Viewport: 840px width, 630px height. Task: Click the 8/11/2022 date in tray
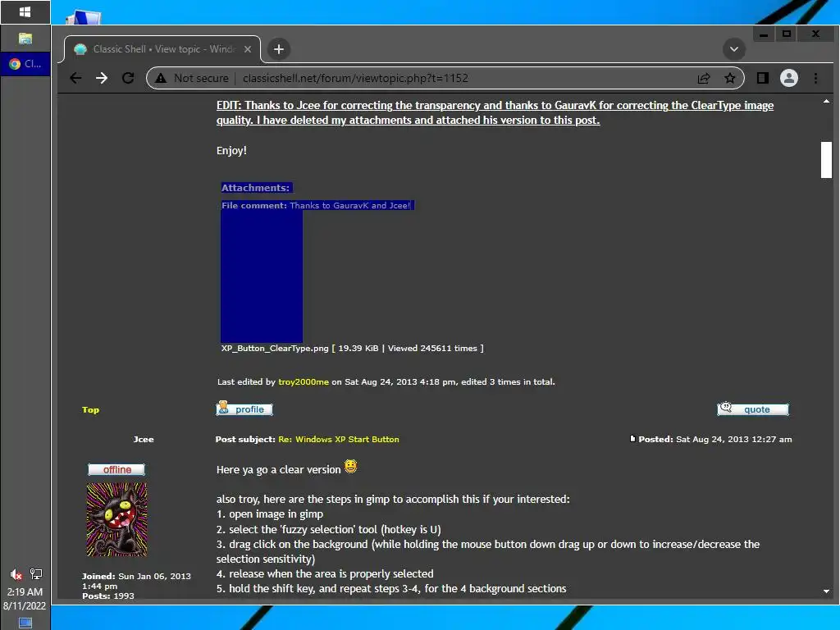click(25, 606)
